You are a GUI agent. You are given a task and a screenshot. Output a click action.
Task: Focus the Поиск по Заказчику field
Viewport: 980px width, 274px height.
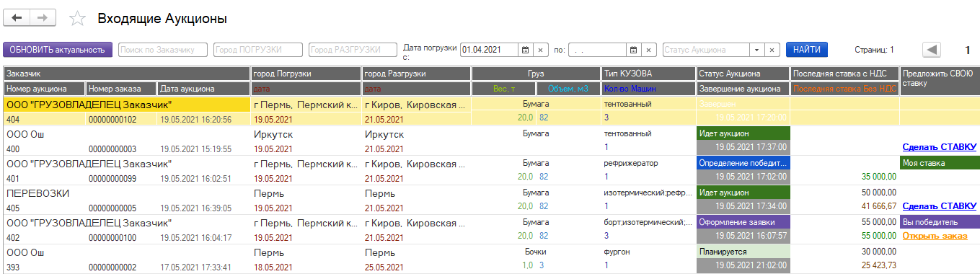click(x=163, y=50)
